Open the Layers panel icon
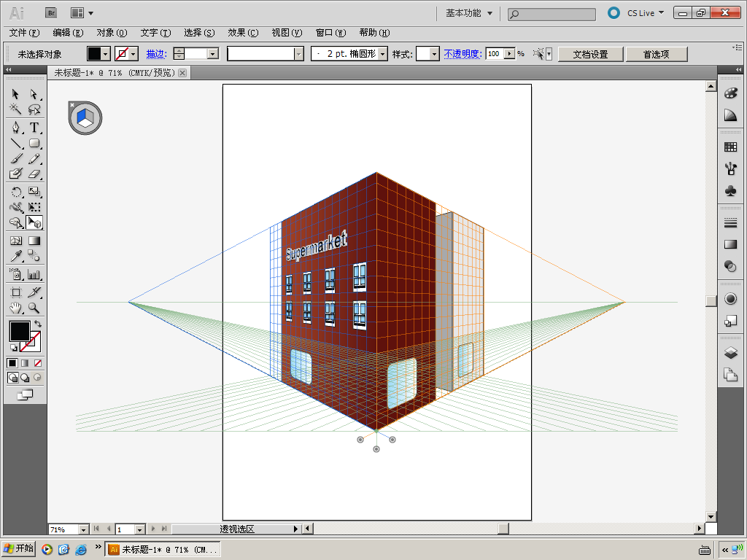This screenshot has height=560, width=747. pos(730,353)
